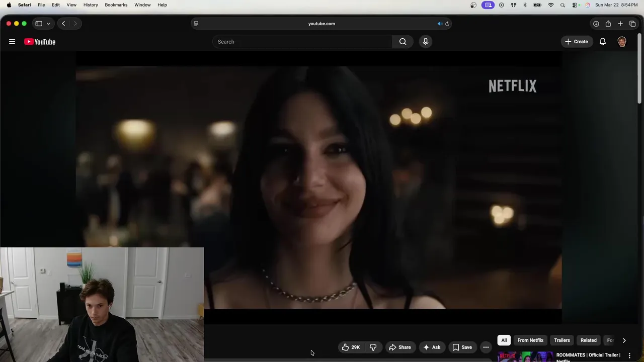
Task: Select the Trailers filter chip
Action: 562,340
